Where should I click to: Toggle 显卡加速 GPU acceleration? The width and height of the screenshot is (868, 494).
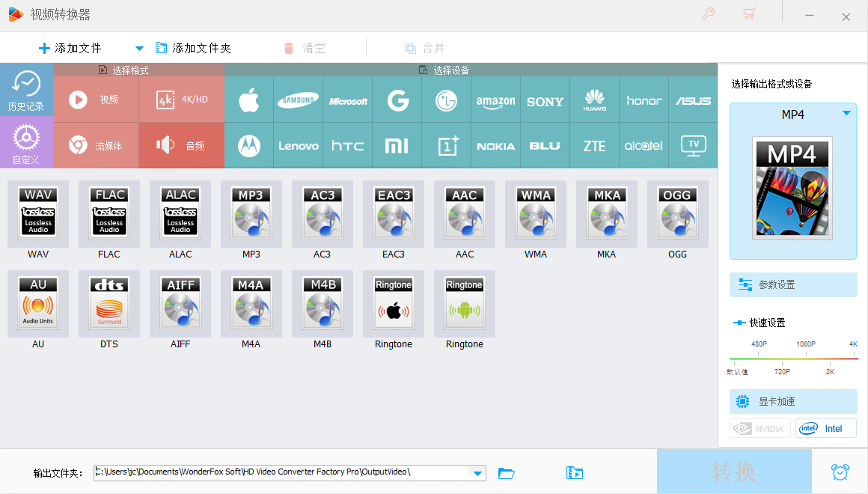[793, 401]
